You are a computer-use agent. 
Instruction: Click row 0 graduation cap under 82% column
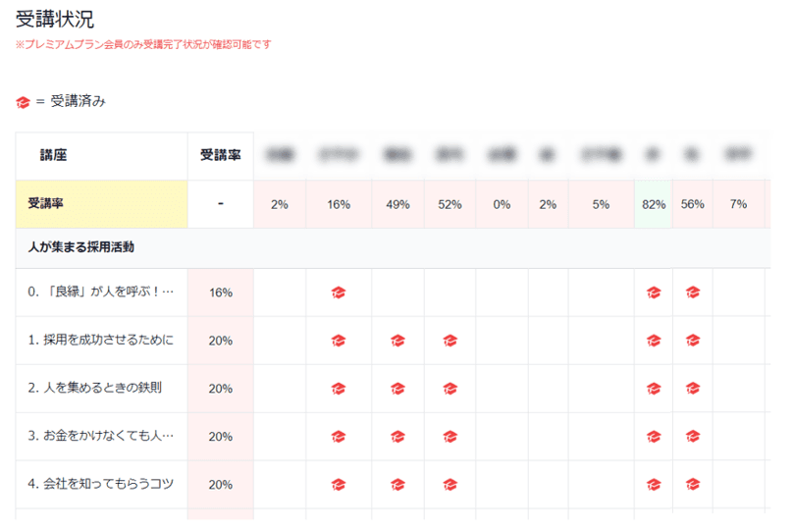pyautogui.click(x=654, y=293)
